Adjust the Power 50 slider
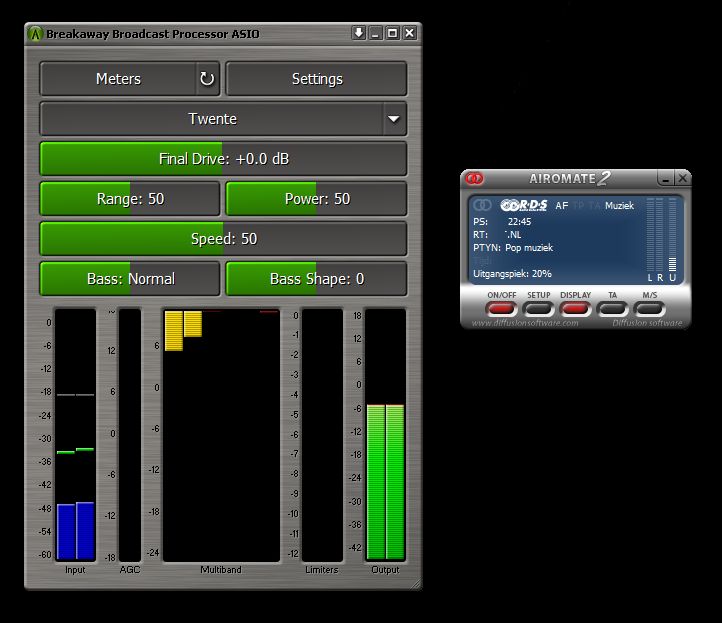Viewport: 722px width, 623px height. point(316,199)
